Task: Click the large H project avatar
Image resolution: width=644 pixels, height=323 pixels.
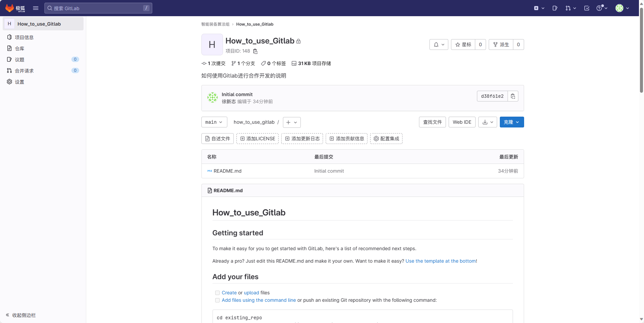Action: coord(212,45)
